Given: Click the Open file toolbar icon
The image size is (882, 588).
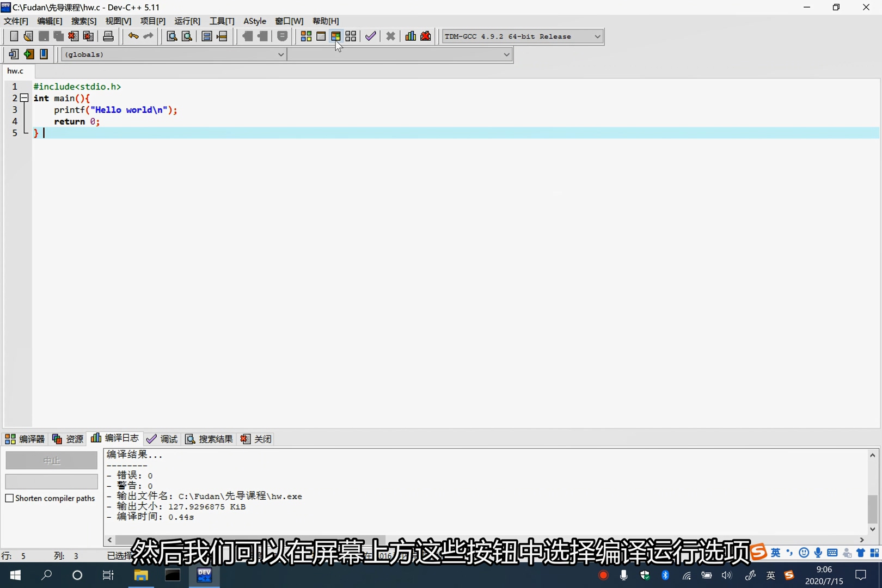Looking at the screenshot, I should pos(28,36).
